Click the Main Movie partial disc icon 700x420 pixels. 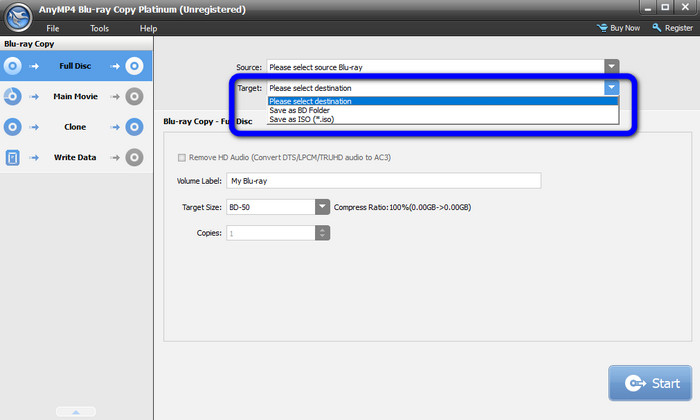pos(12,96)
